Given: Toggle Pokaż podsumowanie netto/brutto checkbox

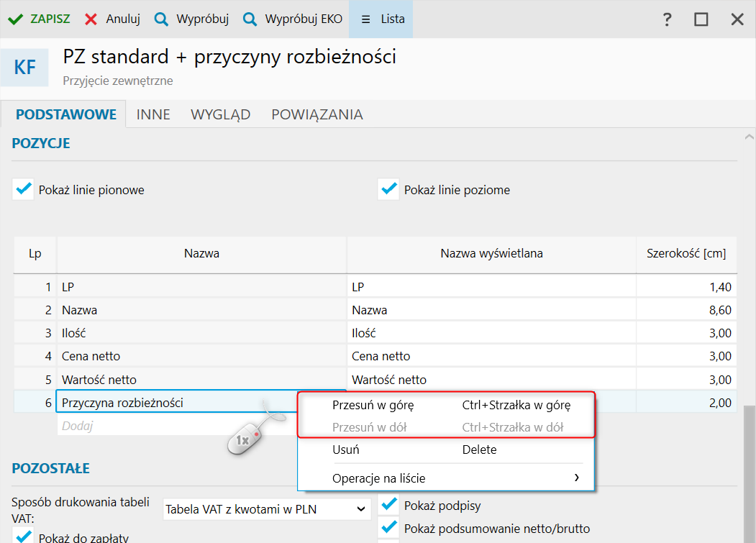Looking at the screenshot, I should 388,528.
